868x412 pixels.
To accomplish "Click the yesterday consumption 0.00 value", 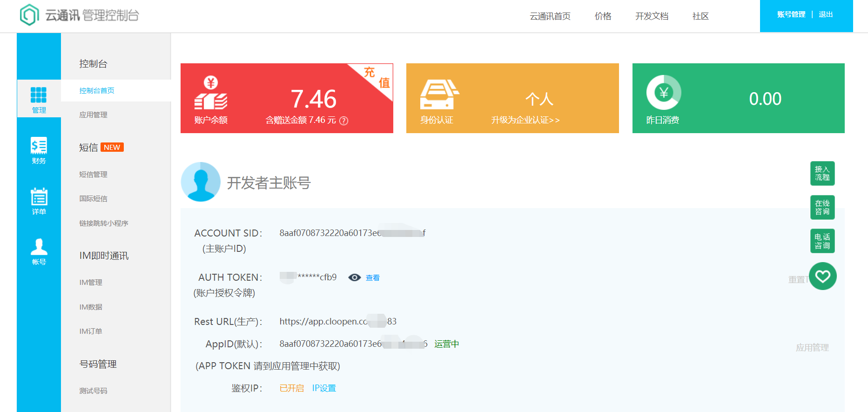I will 765,99.
